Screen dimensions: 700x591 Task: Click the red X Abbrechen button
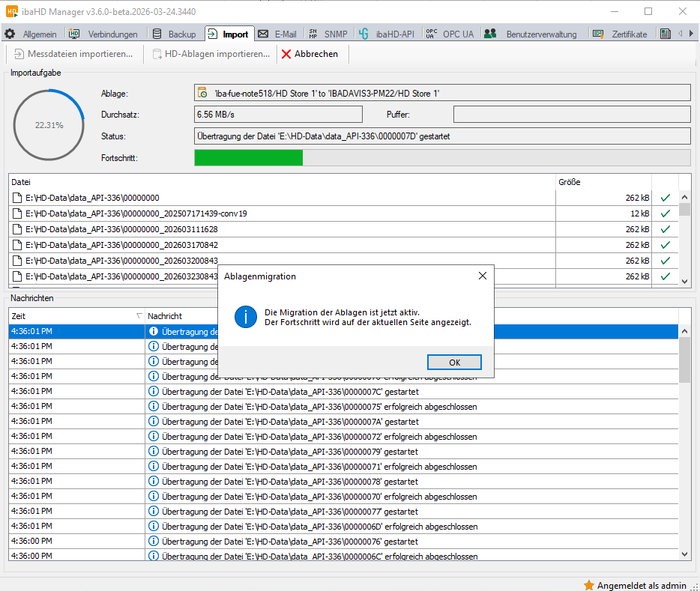(310, 54)
